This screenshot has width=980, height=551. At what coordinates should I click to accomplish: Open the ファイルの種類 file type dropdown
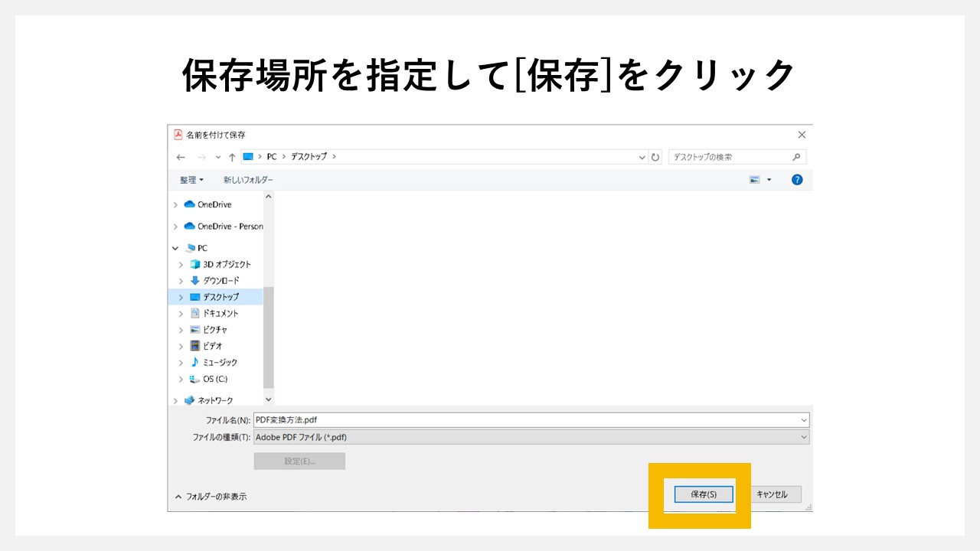pyautogui.click(x=804, y=437)
